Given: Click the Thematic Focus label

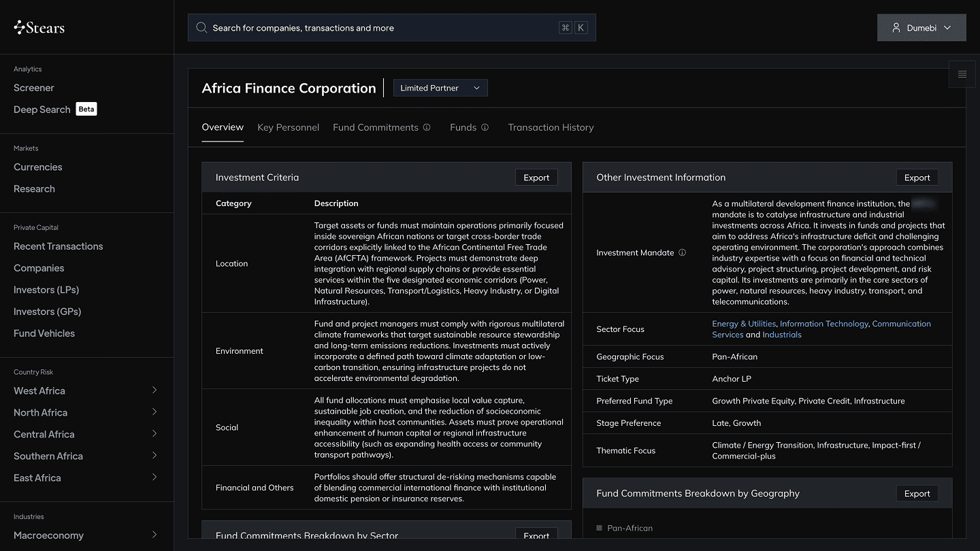Looking at the screenshot, I should (x=625, y=450).
